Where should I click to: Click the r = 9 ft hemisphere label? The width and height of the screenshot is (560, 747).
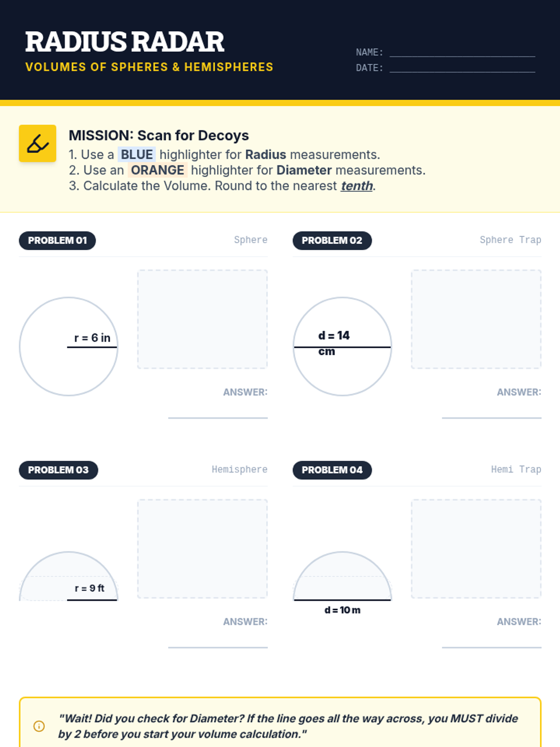[x=90, y=588]
